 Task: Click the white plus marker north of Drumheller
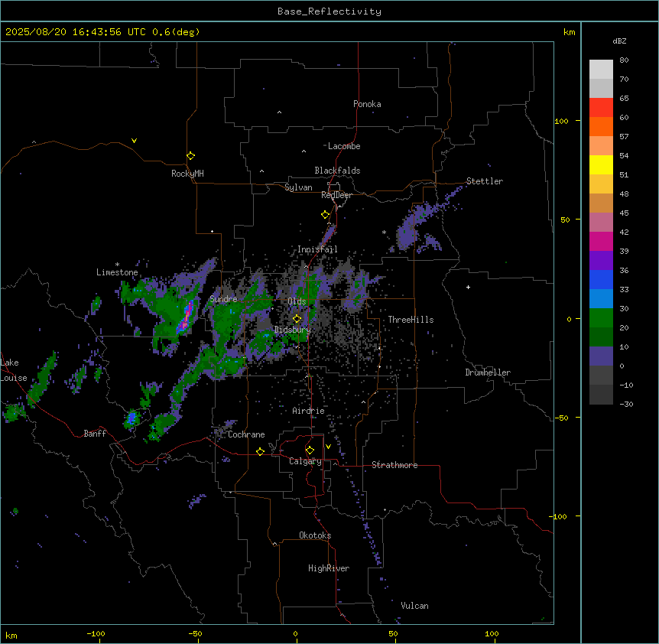pyautogui.click(x=468, y=287)
